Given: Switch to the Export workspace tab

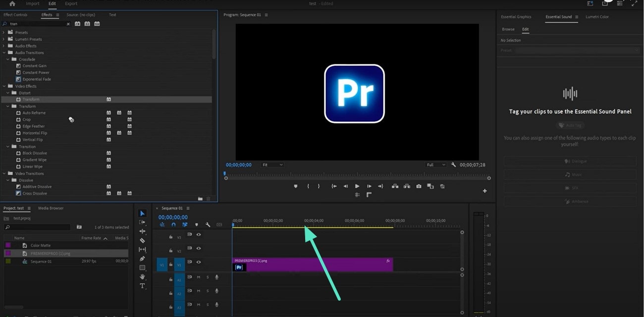Looking at the screenshot, I should click(x=71, y=3).
